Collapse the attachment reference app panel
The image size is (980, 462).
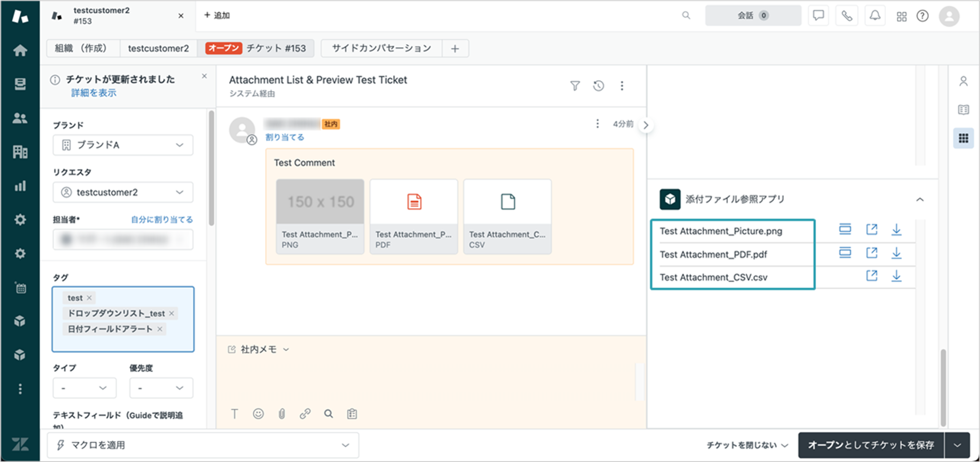coord(920,199)
